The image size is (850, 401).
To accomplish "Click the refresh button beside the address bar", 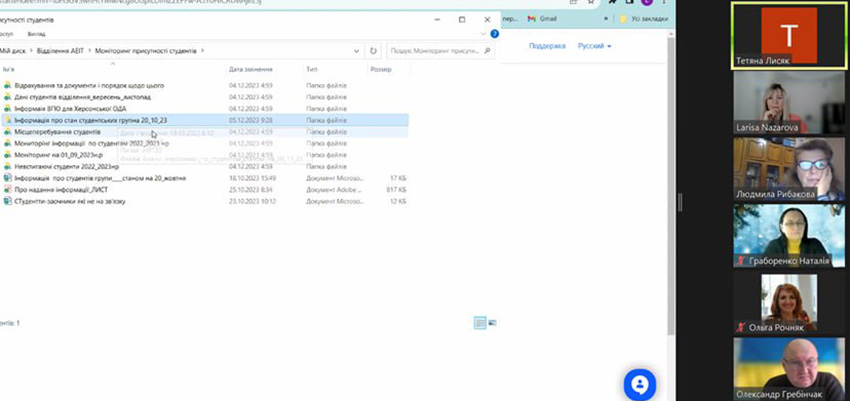I will coord(373,50).
